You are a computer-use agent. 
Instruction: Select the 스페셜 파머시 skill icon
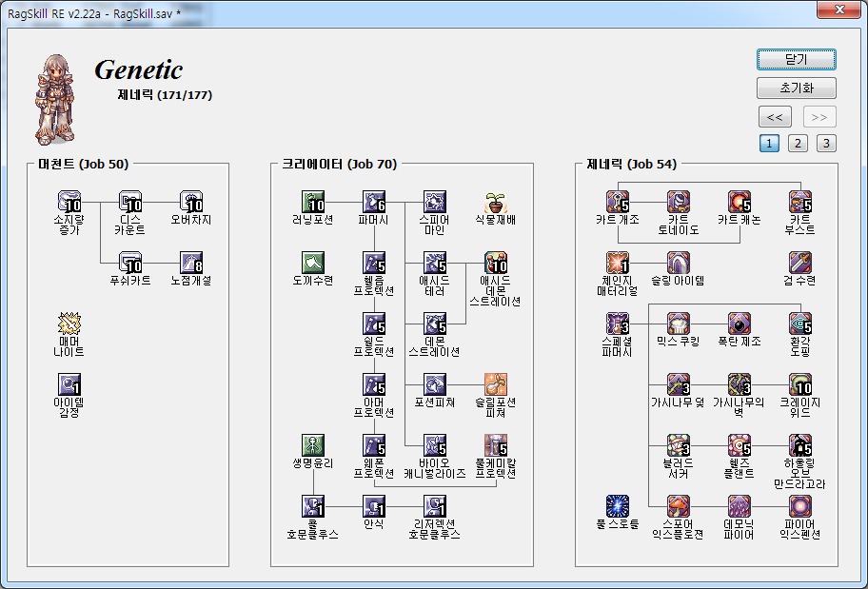(x=618, y=324)
